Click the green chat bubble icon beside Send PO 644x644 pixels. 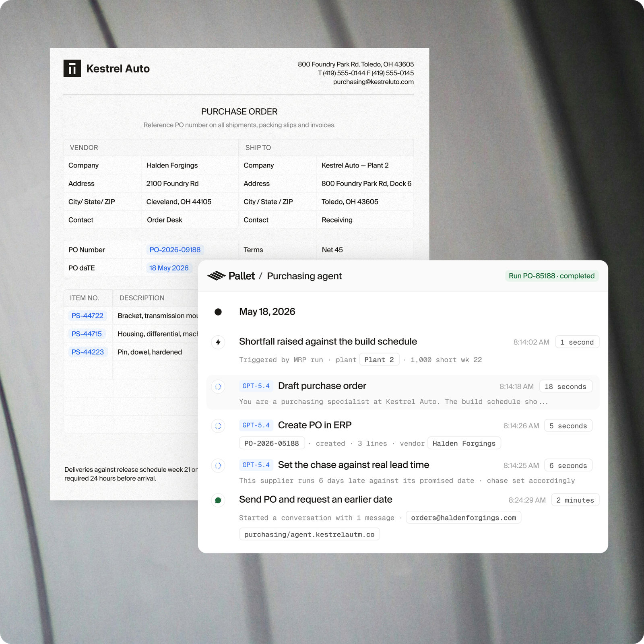tap(218, 500)
